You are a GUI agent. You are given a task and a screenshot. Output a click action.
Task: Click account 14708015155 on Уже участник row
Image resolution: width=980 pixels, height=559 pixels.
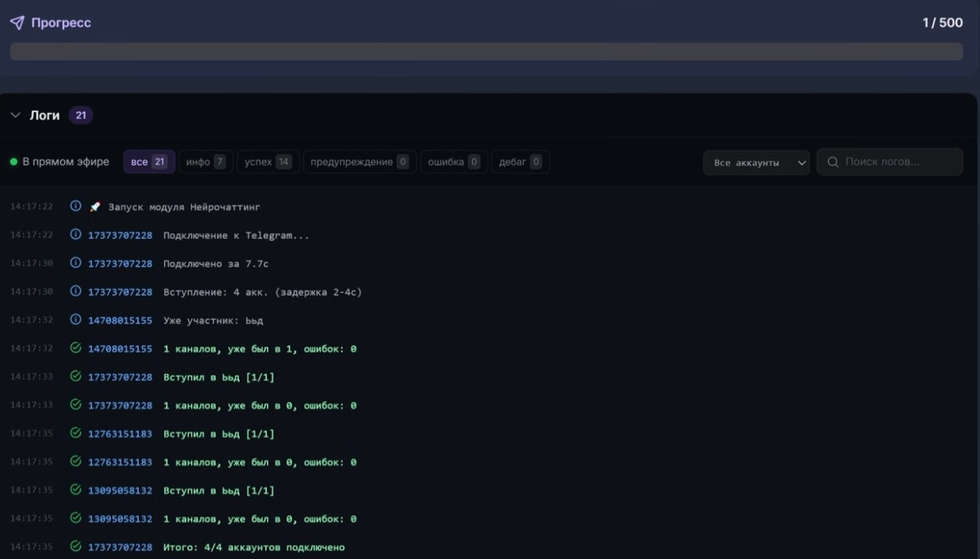tap(120, 320)
